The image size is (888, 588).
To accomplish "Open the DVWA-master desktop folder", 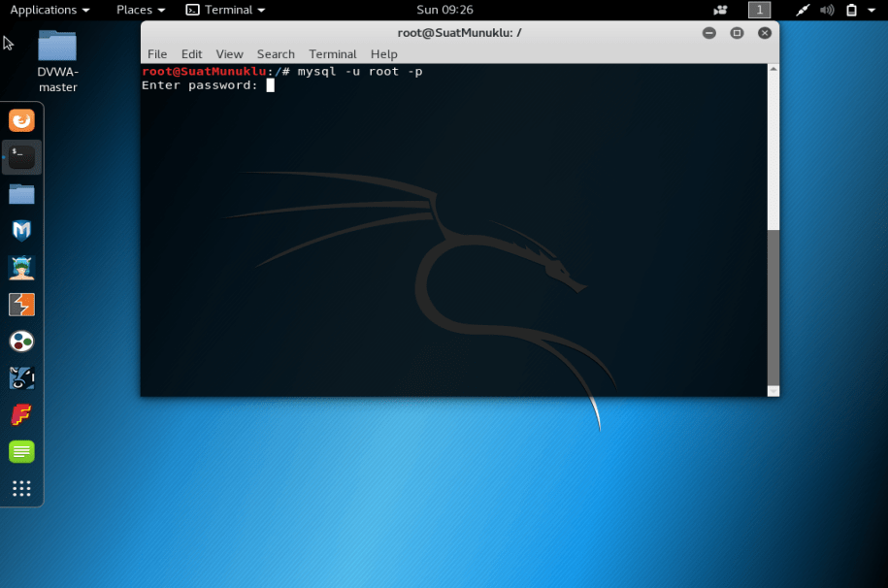I will point(57,61).
